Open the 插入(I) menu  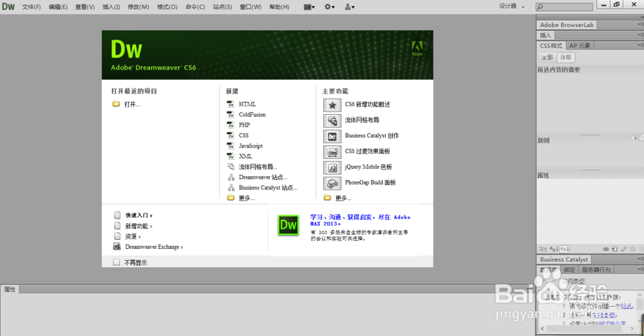[x=111, y=7]
